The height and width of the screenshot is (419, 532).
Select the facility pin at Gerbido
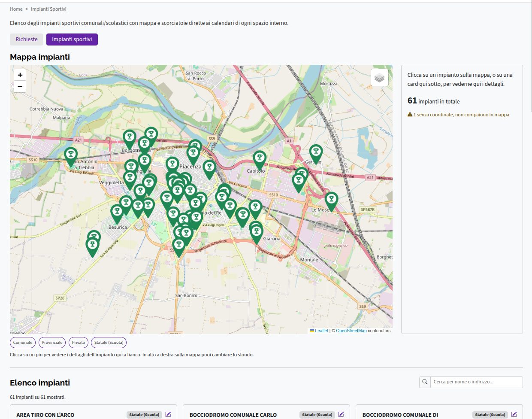click(x=316, y=154)
